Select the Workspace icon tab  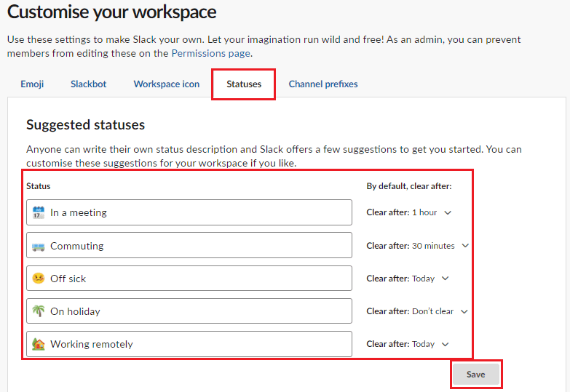coord(166,84)
